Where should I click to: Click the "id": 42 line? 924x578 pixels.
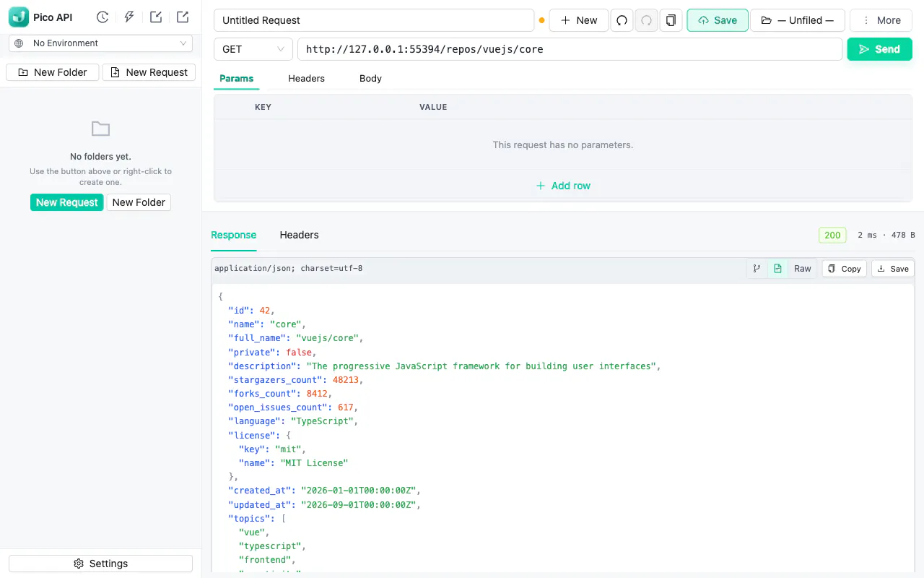251,311
